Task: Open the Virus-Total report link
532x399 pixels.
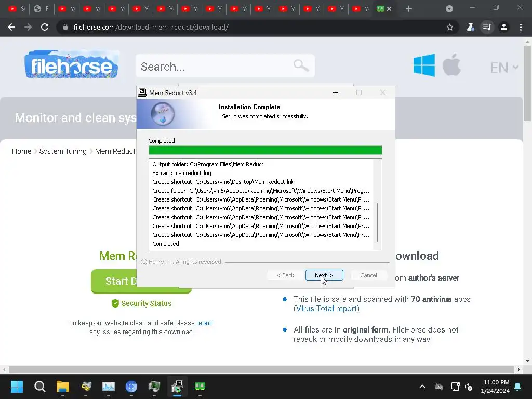Action: [326, 309]
